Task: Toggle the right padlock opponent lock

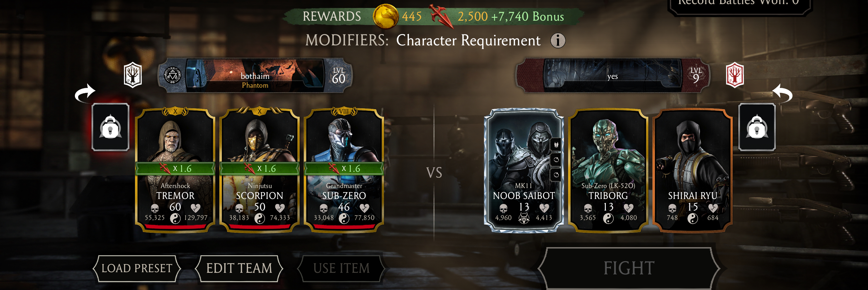Action: tap(757, 127)
